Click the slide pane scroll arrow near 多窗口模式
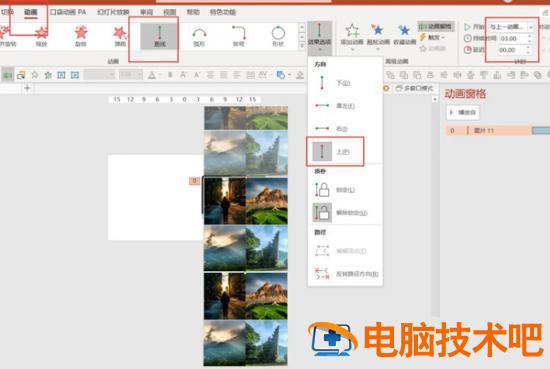The width and height of the screenshot is (550, 369). click(435, 99)
